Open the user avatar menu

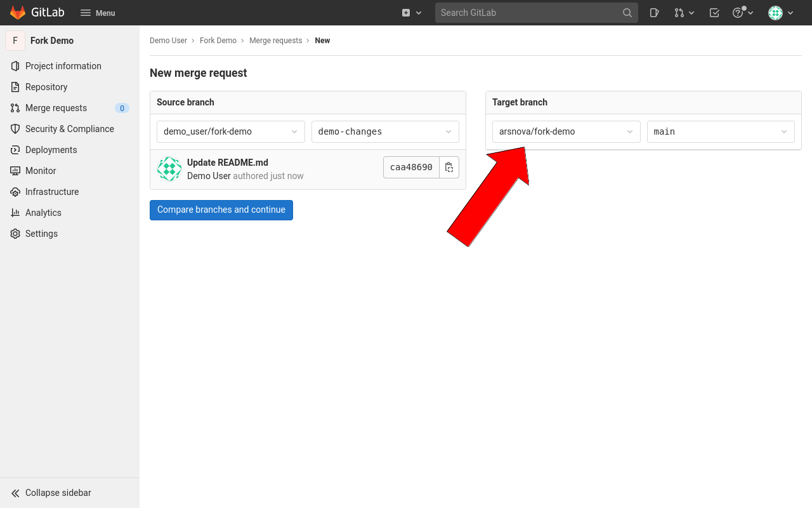(x=781, y=13)
